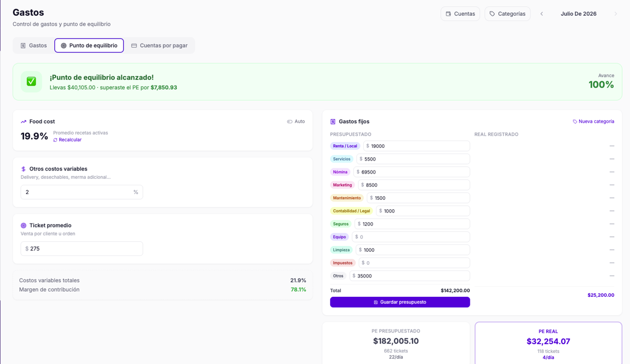Click the Nueva categoría link

pyautogui.click(x=593, y=122)
